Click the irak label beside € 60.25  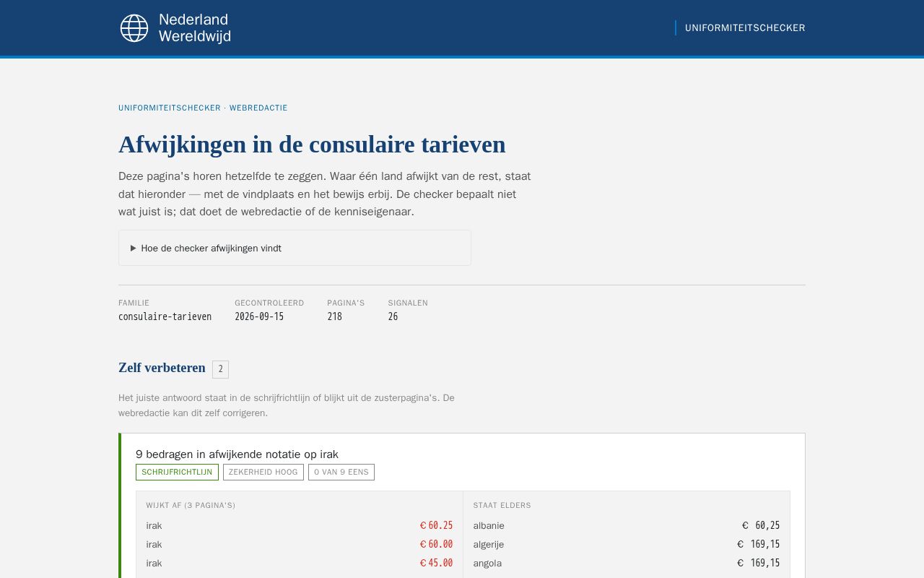tap(154, 526)
